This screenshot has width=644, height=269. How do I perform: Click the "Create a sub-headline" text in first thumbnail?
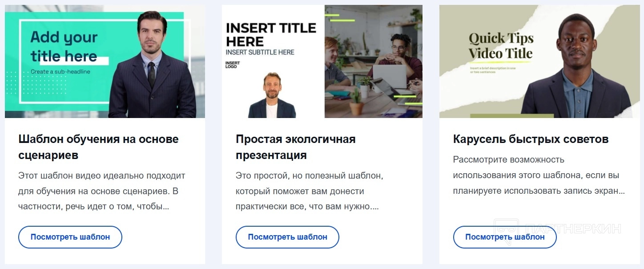coord(60,72)
